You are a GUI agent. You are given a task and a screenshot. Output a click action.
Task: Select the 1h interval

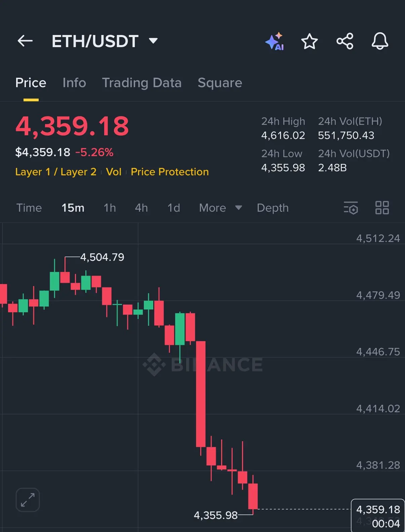(110, 208)
